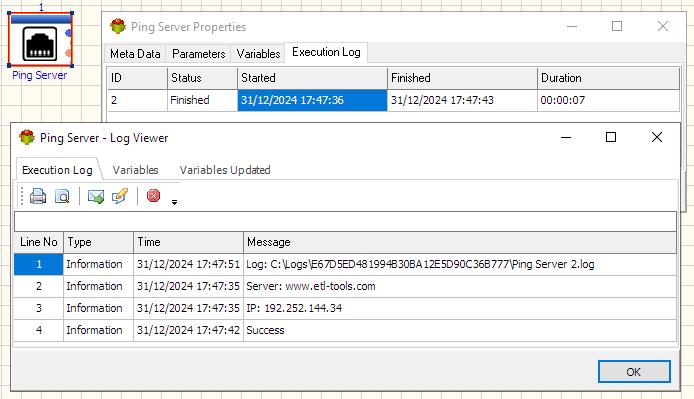
Task: Click the Started column header
Action: [x=312, y=78]
